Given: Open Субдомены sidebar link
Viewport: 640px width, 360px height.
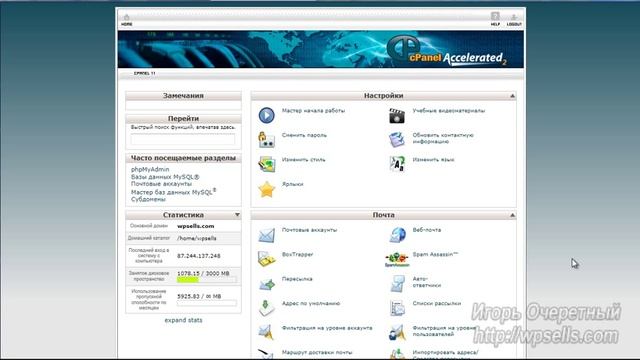Looking at the screenshot, I should click(x=148, y=200).
